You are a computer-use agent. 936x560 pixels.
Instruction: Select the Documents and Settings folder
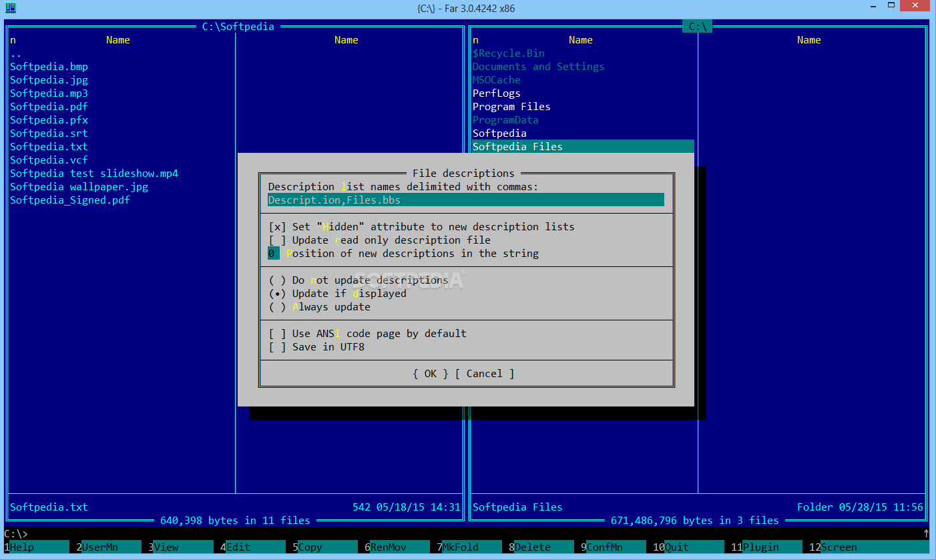(539, 67)
